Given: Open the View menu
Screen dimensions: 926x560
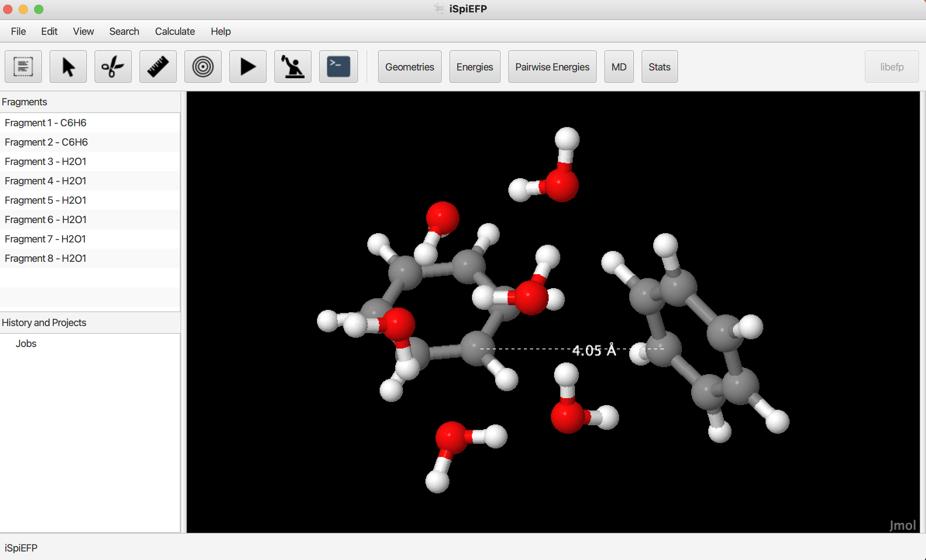Looking at the screenshot, I should click(83, 31).
